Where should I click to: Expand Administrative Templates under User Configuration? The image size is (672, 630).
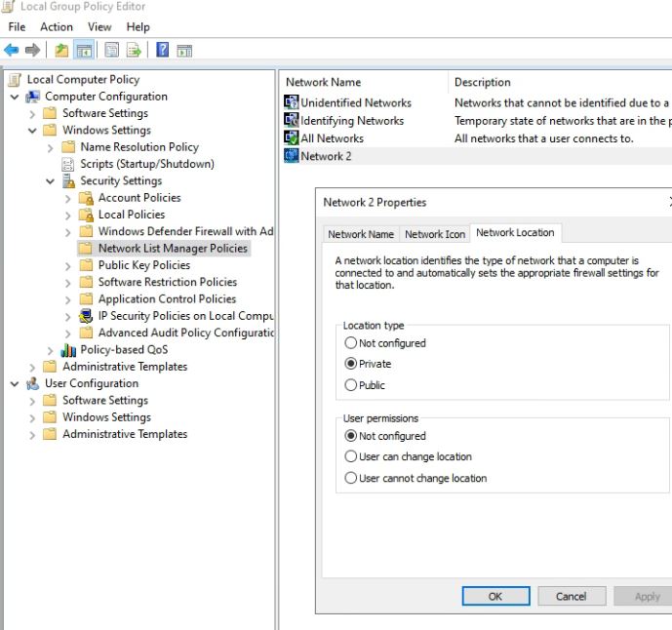(32, 435)
